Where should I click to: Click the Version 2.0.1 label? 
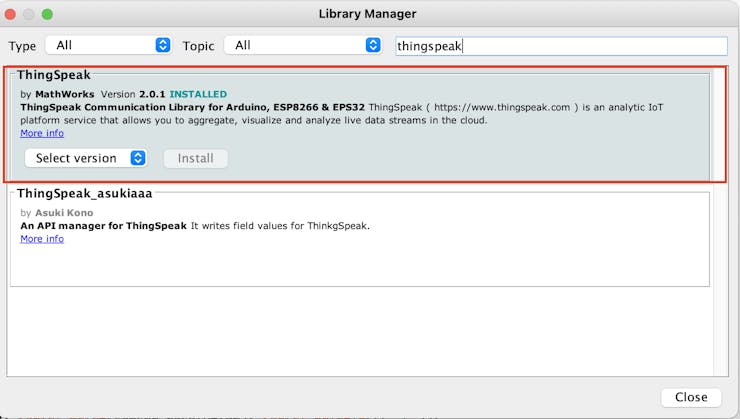pyautogui.click(x=133, y=94)
